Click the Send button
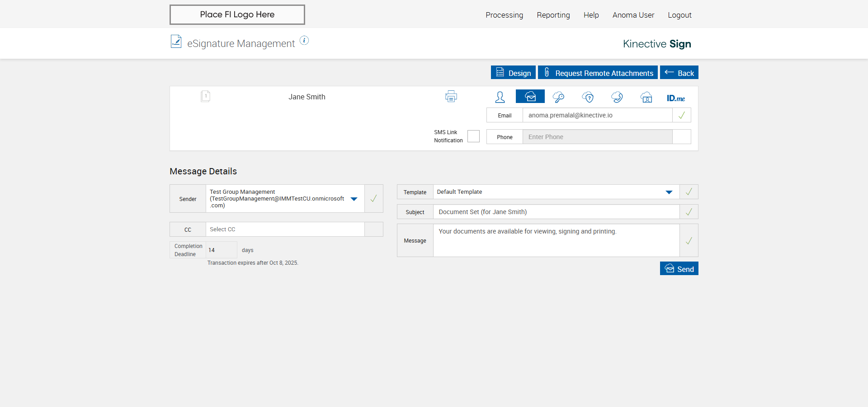Screen dimensions: 868x407 (679, 269)
